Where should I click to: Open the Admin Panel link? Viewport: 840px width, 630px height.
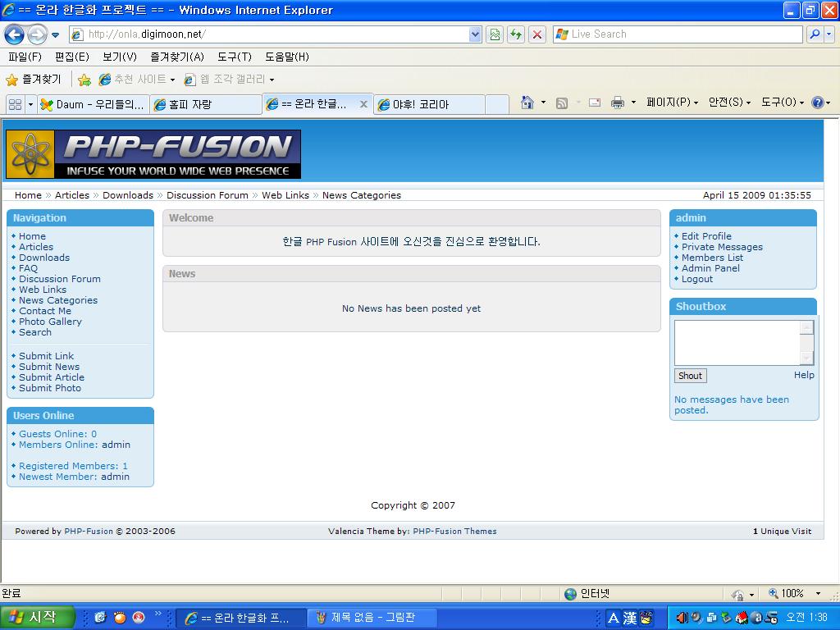point(710,268)
